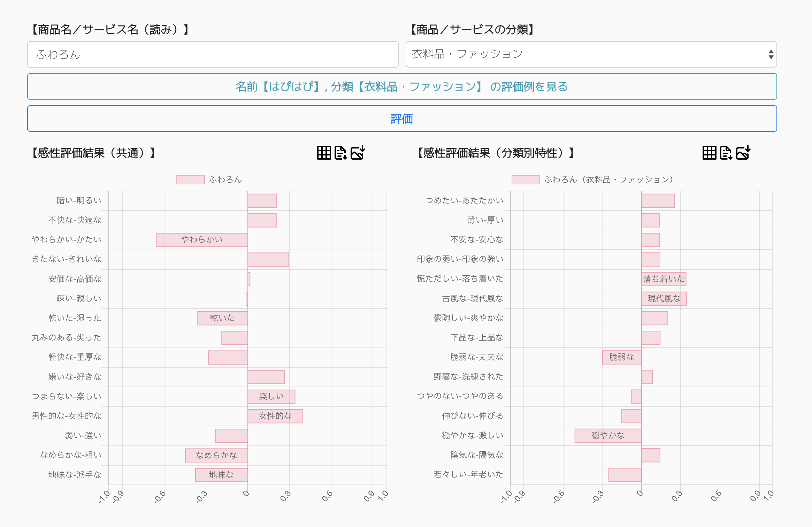812x527 pixels.
Task: Click the なめらかな bar
Action: (216, 455)
